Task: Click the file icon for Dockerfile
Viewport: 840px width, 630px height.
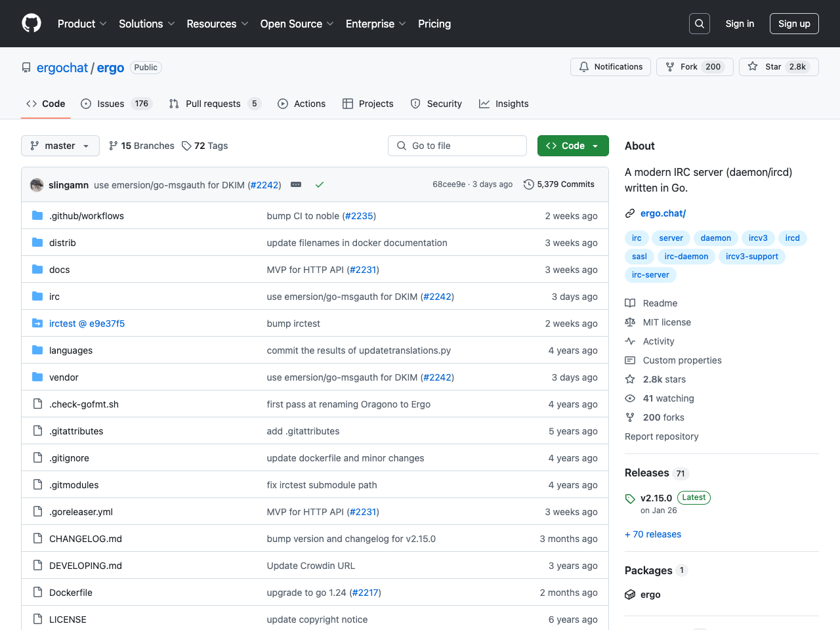Action: (37, 593)
